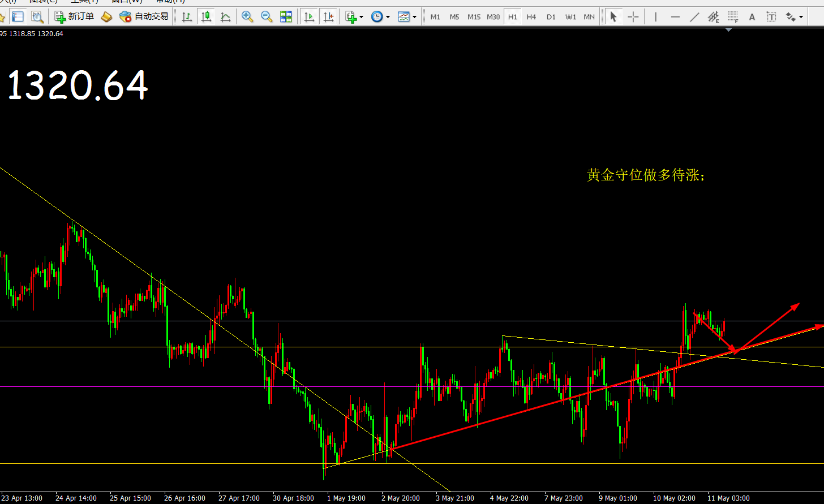Open the Strategy Tester icon
This screenshot has height=504, width=824.
tap(37, 16)
